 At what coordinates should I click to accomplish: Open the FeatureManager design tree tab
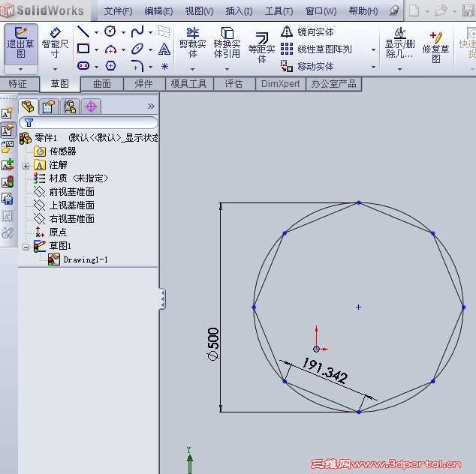28,106
